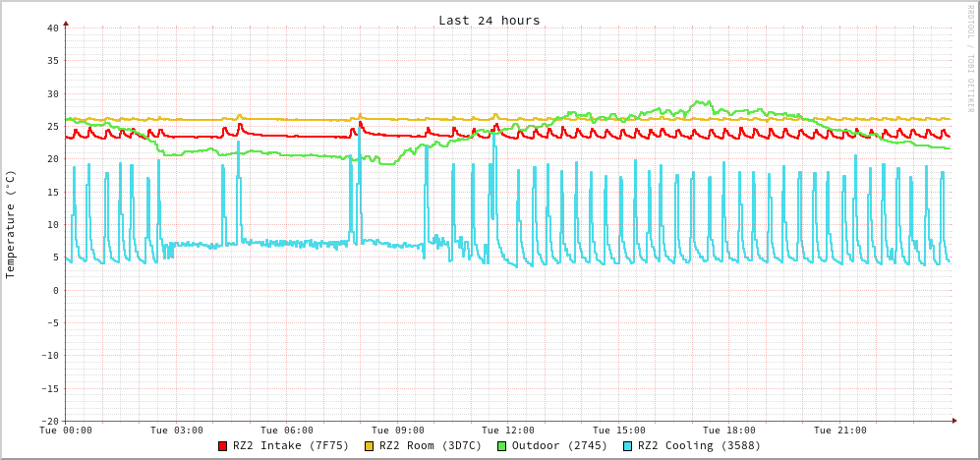The width and height of the screenshot is (980, 460).
Task: Click the 10 value on the temperature axis
Action: tap(52, 224)
